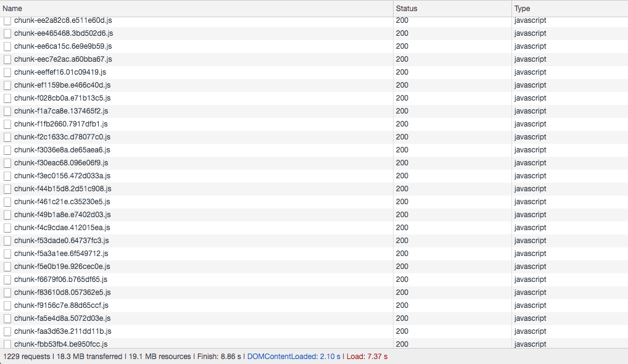
Task: Click file icon for chunk-eeffef16.01c09419.js
Action: [7, 72]
